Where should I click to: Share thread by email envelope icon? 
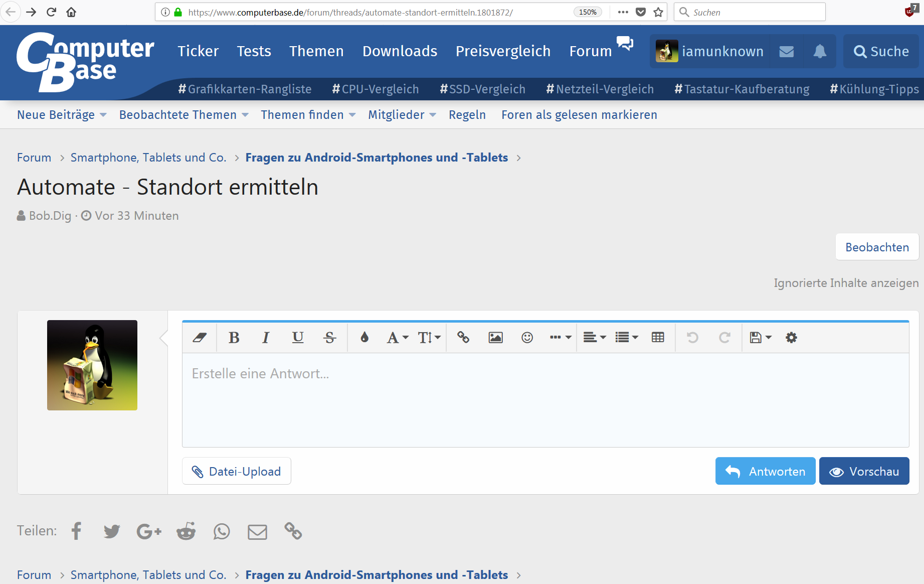pos(257,531)
